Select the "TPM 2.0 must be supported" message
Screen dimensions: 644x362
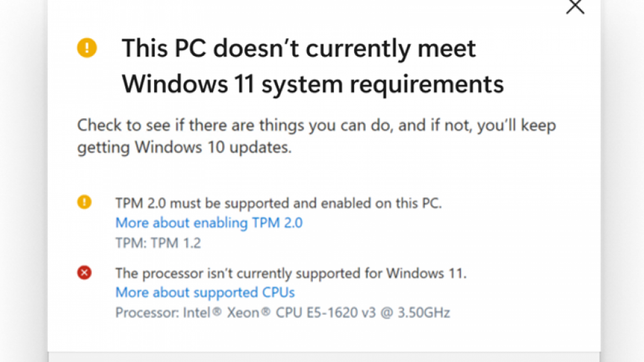pos(279,203)
